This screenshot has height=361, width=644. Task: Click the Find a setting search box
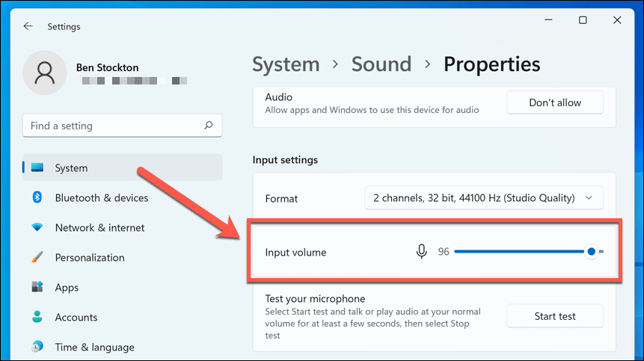112,126
